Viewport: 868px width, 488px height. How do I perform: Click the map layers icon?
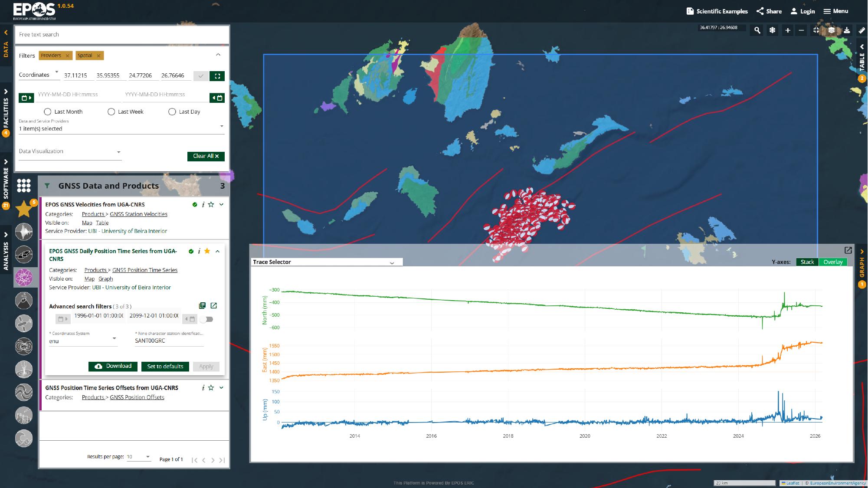point(831,30)
